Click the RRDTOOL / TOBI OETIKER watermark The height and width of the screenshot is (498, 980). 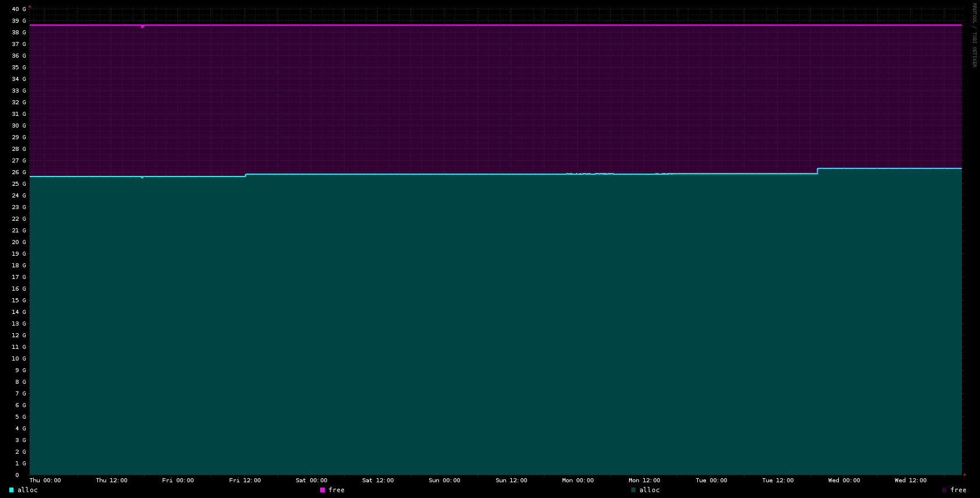coord(974,35)
